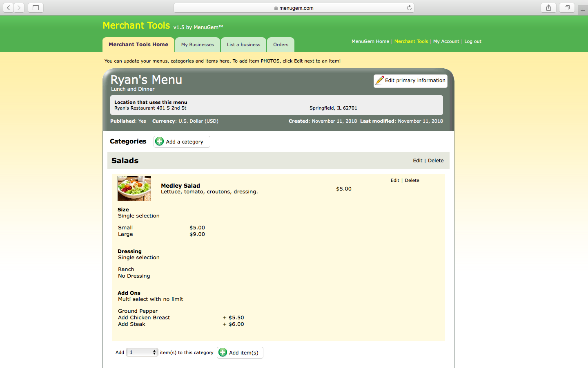This screenshot has width=588, height=368.
Task: Delete the Medley Salad item
Action: 412,180
